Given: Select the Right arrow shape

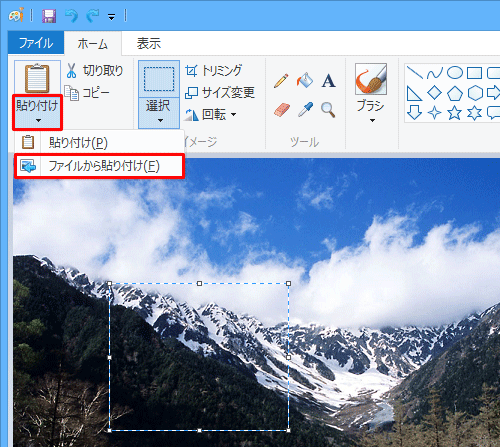Looking at the screenshot, I should pos(494,93).
